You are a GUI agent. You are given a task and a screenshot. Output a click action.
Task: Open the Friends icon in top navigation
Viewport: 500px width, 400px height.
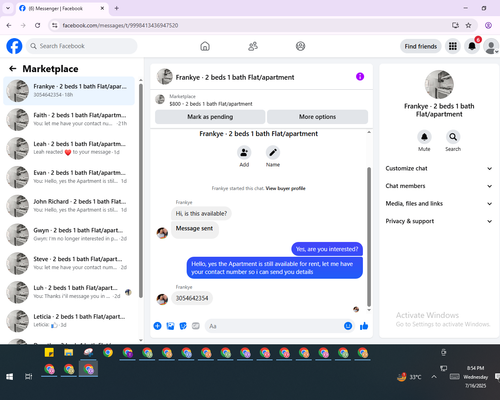click(x=253, y=46)
